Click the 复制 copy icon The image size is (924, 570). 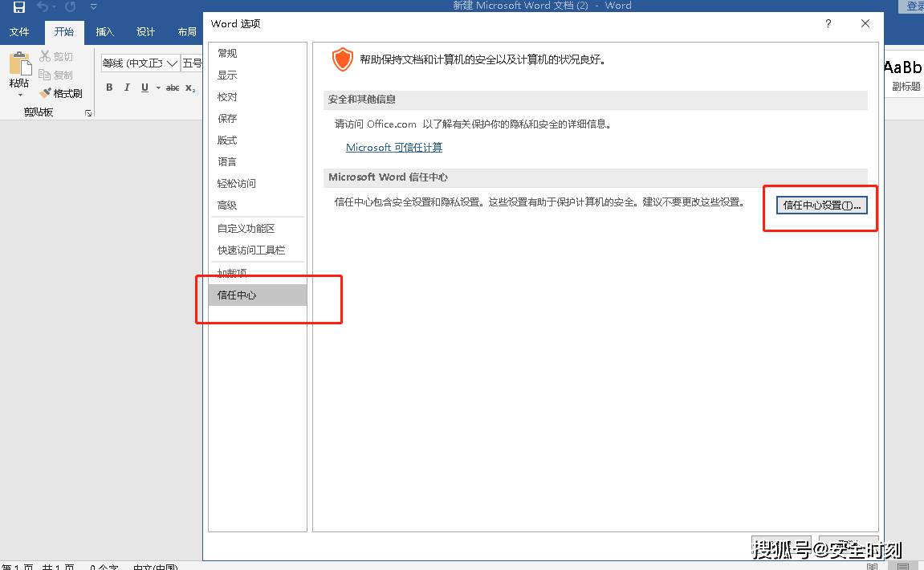coord(45,75)
